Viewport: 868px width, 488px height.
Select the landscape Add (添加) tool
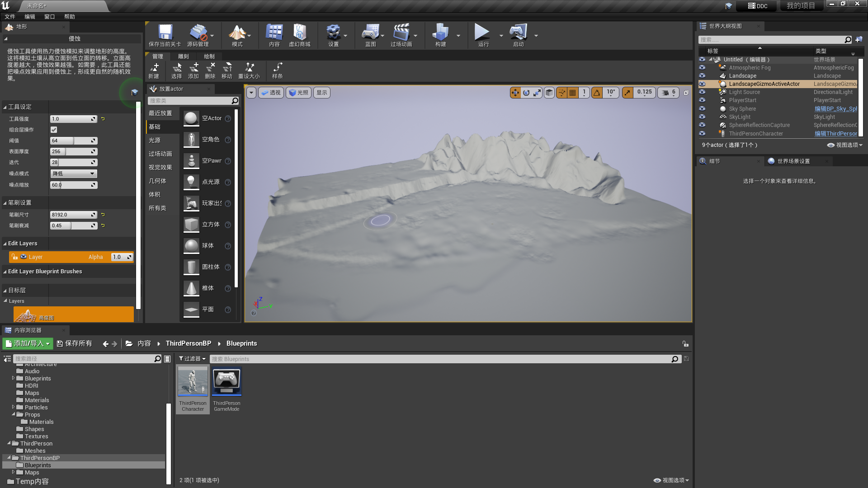pyautogui.click(x=193, y=70)
